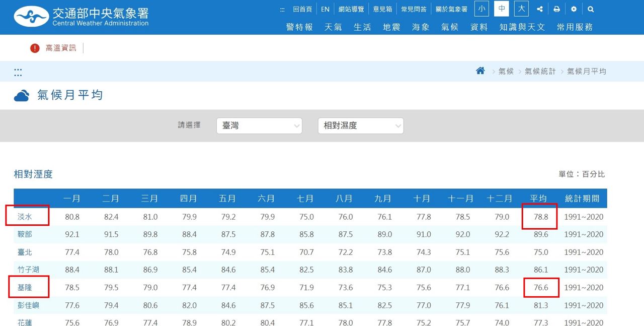Click the red high temperature alert icon
The height and width of the screenshot is (326, 644).
pos(35,48)
